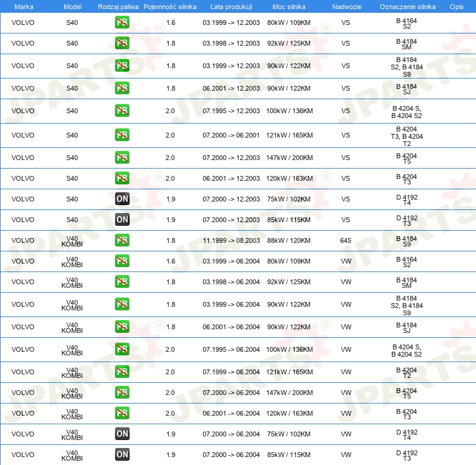Click VOLVO in the first S40 1.6 row
Screen dimensions: 476x465
click(23, 23)
